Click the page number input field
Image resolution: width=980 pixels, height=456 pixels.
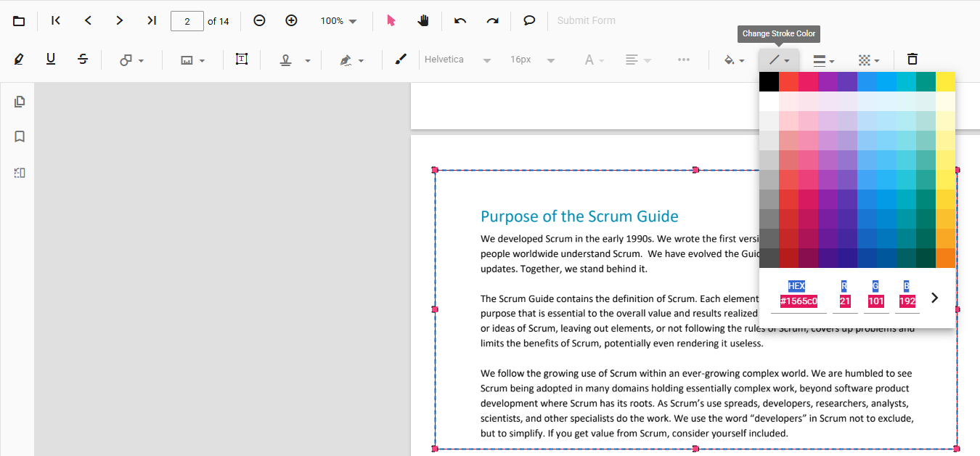[187, 21]
